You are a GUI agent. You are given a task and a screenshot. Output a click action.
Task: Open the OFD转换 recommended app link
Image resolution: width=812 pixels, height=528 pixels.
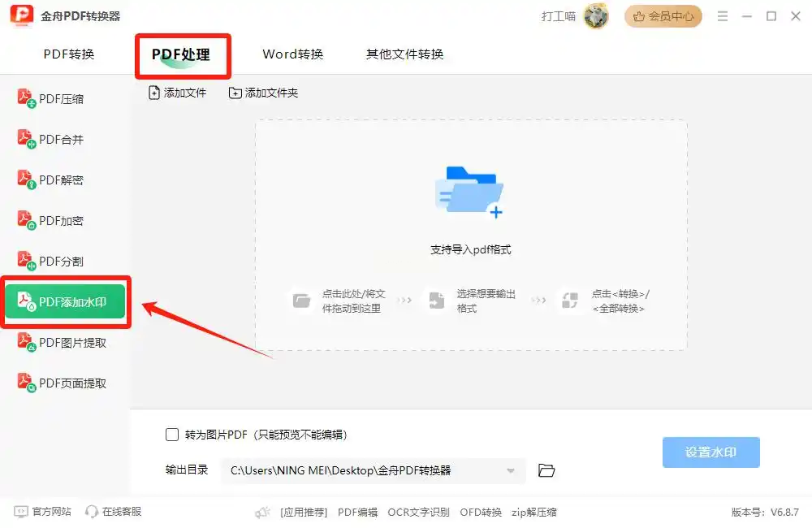click(481, 512)
